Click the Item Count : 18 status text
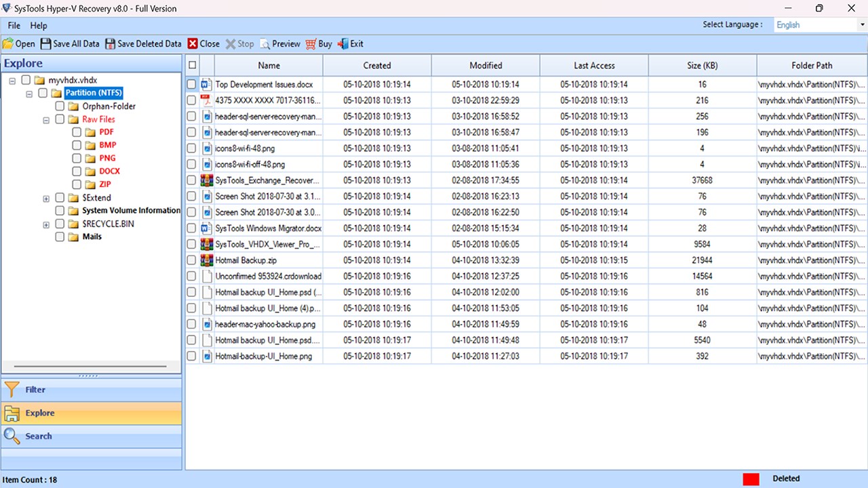 tap(30, 480)
